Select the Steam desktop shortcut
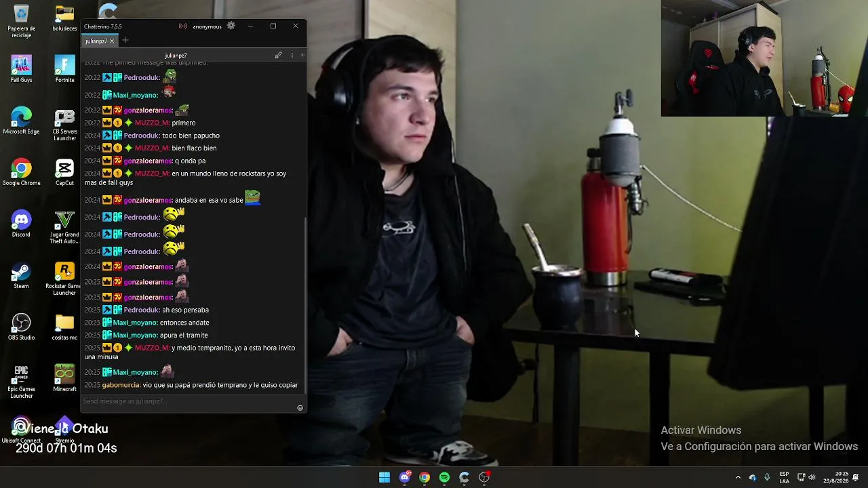The height and width of the screenshot is (488, 868). (21, 275)
